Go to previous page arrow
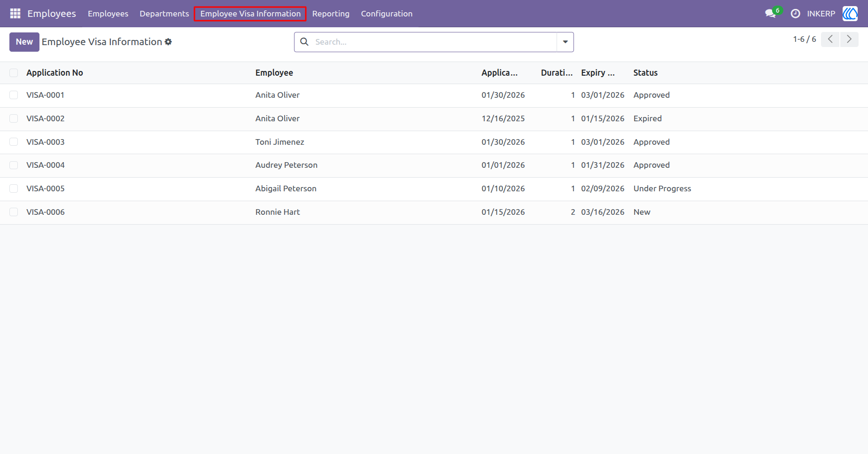This screenshot has width=868, height=454. pyautogui.click(x=830, y=39)
